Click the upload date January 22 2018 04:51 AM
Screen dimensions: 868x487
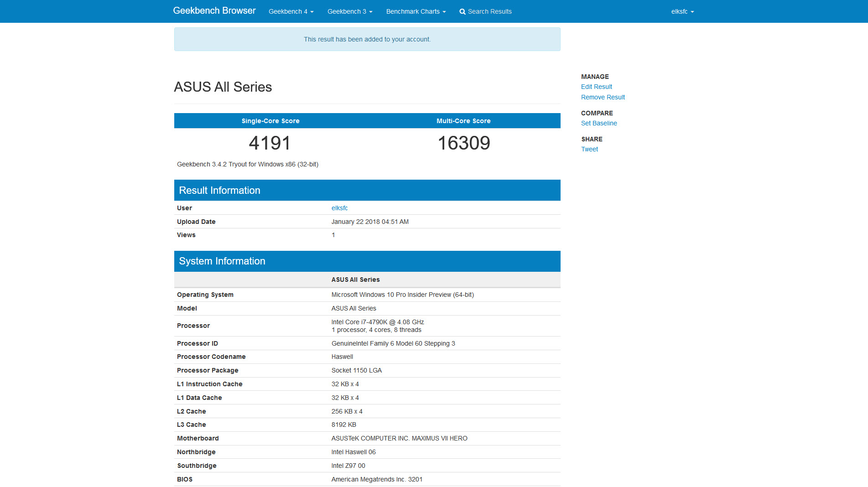370,222
